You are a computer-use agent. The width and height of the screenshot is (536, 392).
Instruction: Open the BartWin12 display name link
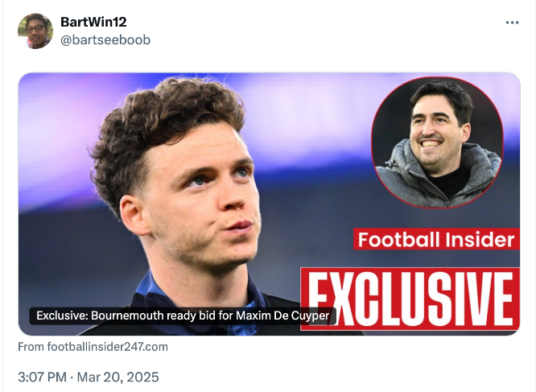tap(93, 22)
